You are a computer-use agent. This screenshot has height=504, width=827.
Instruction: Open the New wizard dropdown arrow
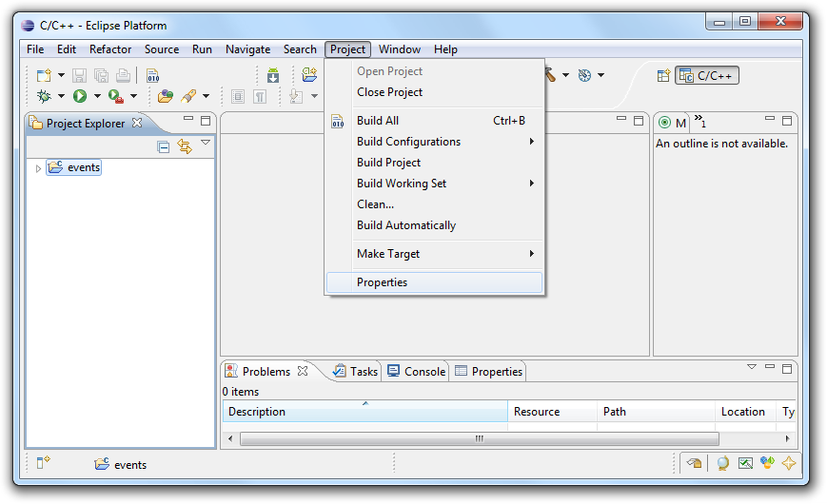(x=61, y=75)
